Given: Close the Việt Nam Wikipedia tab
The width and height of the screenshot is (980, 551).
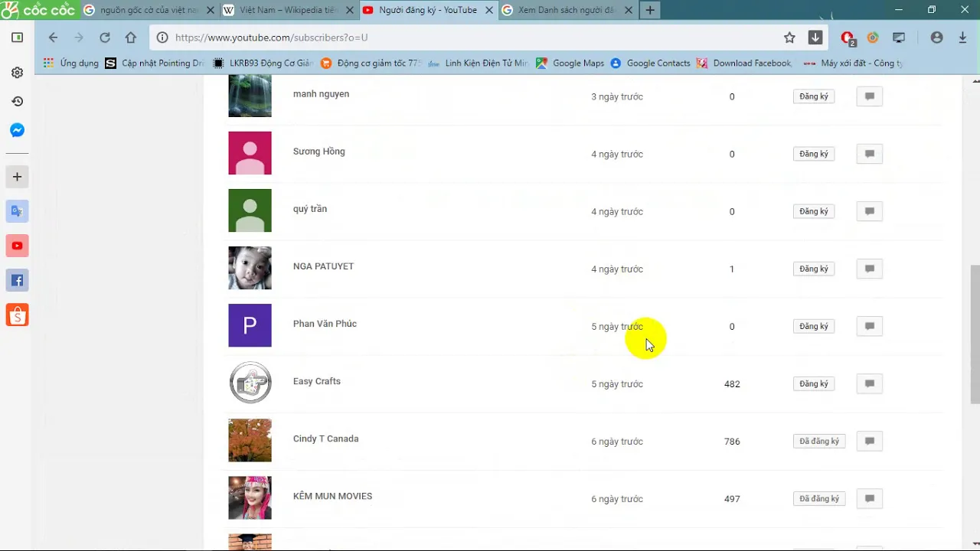Looking at the screenshot, I should (350, 10).
